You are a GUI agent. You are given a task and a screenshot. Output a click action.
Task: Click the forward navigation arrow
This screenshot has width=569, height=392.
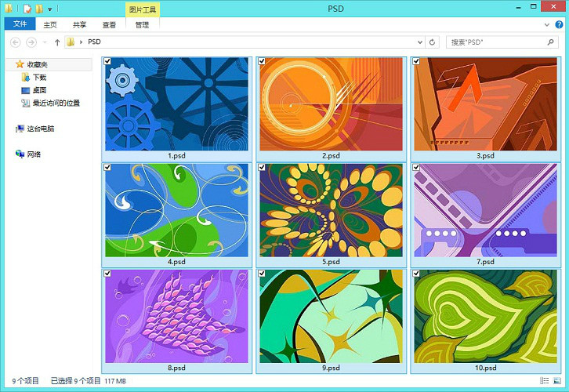pos(31,42)
